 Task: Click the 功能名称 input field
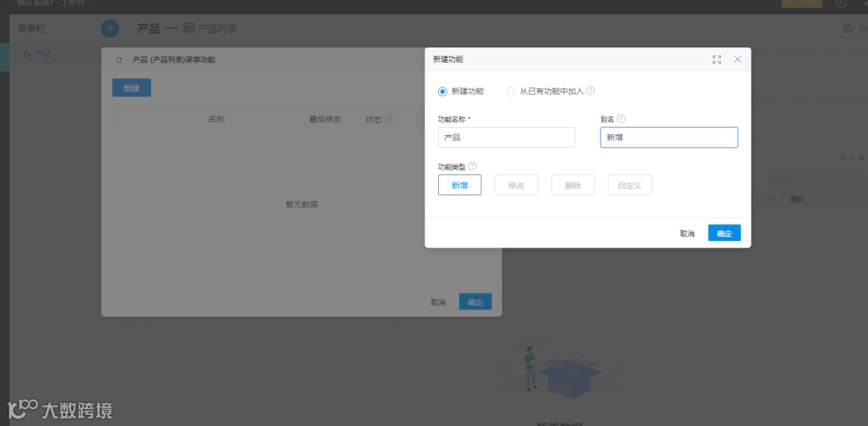point(506,137)
